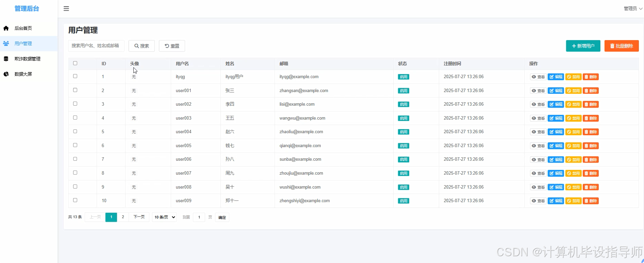Tick the select-all checkbox in the table header

coord(75,63)
